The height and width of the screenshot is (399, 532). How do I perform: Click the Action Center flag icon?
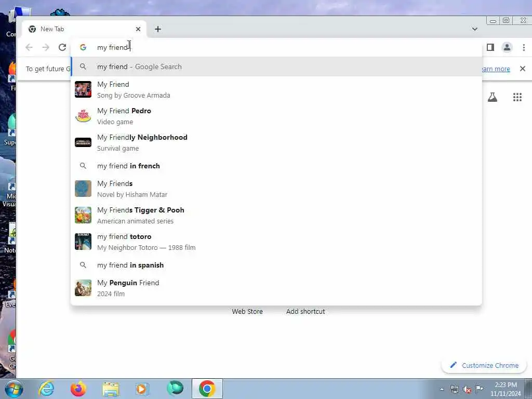pyautogui.click(x=479, y=389)
